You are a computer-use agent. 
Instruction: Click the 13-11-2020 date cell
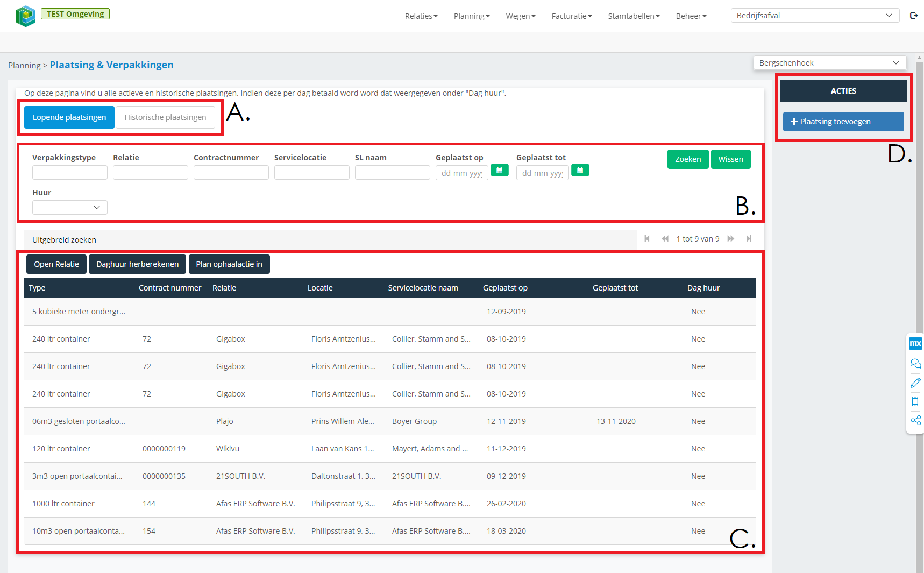[616, 421]
